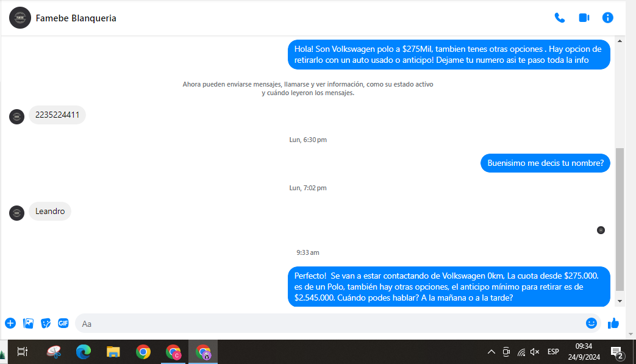Attach a photo using the image icon
The width and height of the screenshot is (636, 364).
28,323
